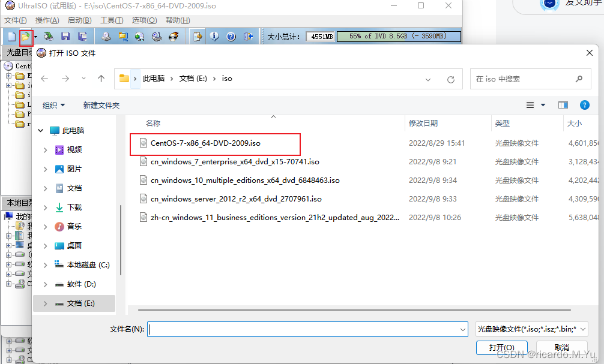Go back with the dialog's back arrow
This screenshot has width=604, height=364.
44,79
